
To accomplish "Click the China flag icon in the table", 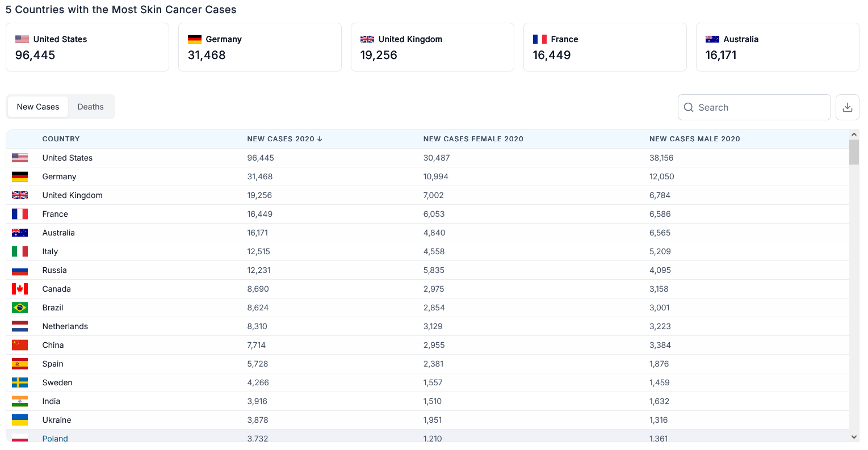I will (20, 345).
